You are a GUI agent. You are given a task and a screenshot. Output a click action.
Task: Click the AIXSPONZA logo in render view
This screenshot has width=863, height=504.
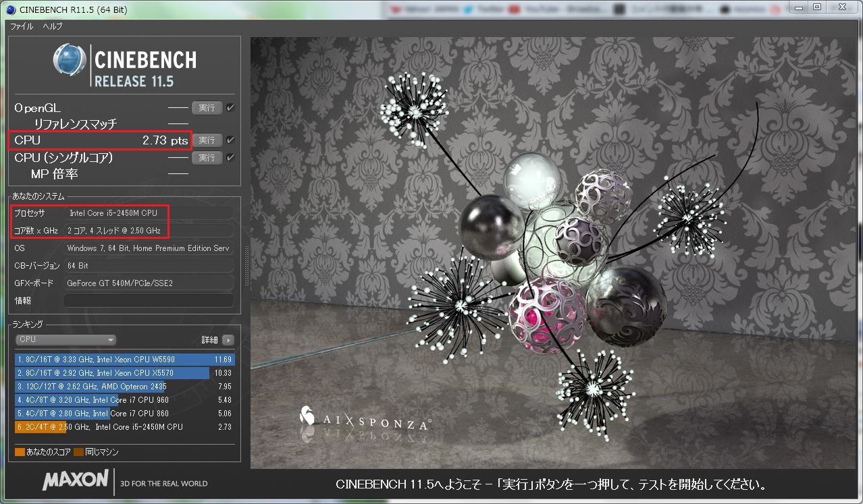click(x=365, y=420)
